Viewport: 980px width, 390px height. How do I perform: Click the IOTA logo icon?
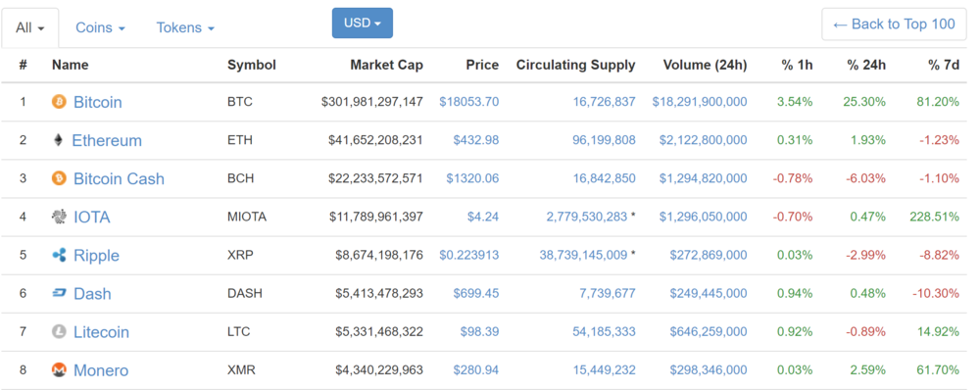59,217
